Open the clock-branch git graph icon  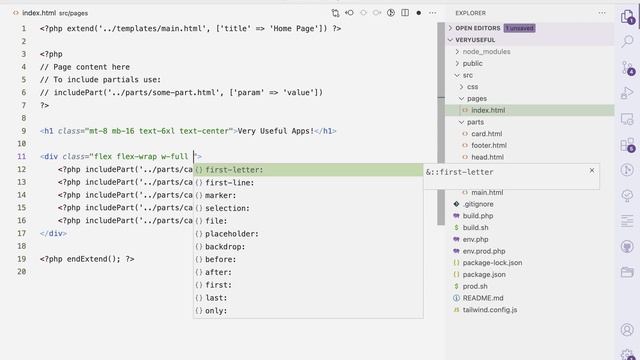tap(627, 170)
